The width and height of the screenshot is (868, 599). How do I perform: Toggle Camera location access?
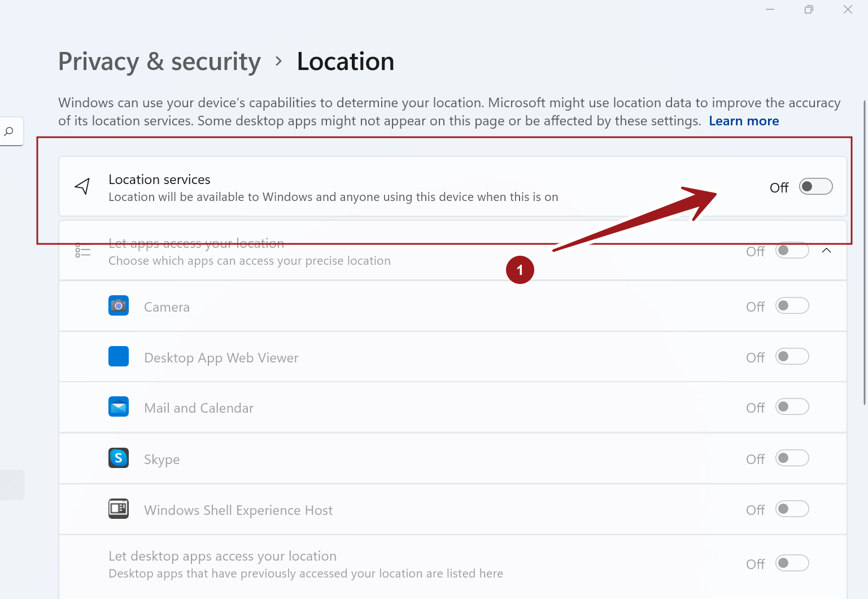(792, 306)
